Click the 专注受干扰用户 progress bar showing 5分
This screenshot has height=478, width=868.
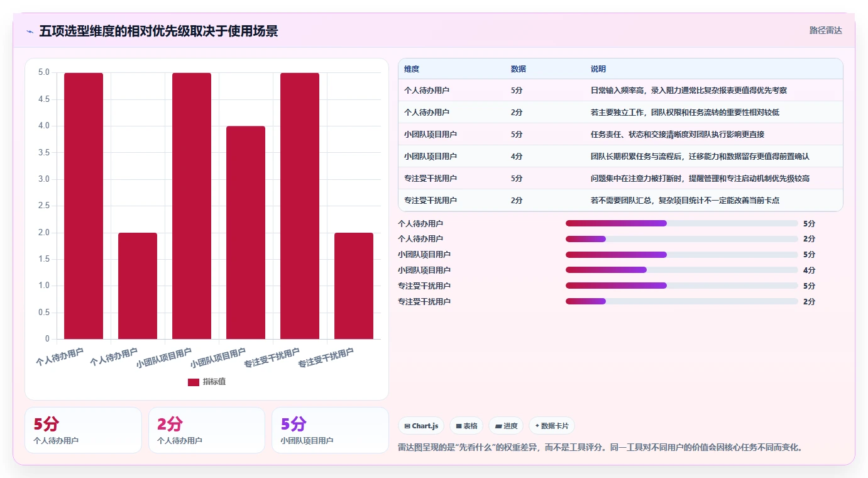(x=682, y=286)
